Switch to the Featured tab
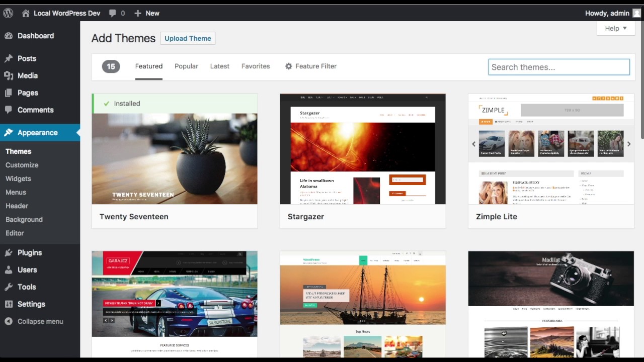 click(x=149, y=66)
